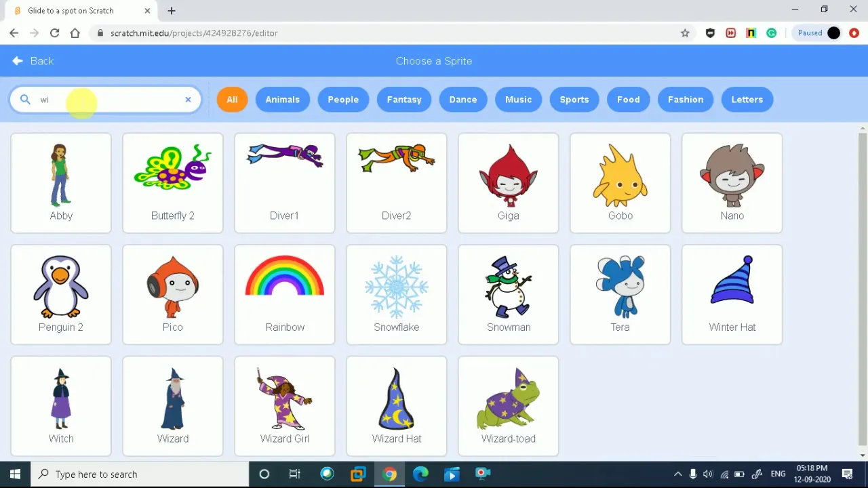Filter sprites by Fashion

click(x=686, y=100)
